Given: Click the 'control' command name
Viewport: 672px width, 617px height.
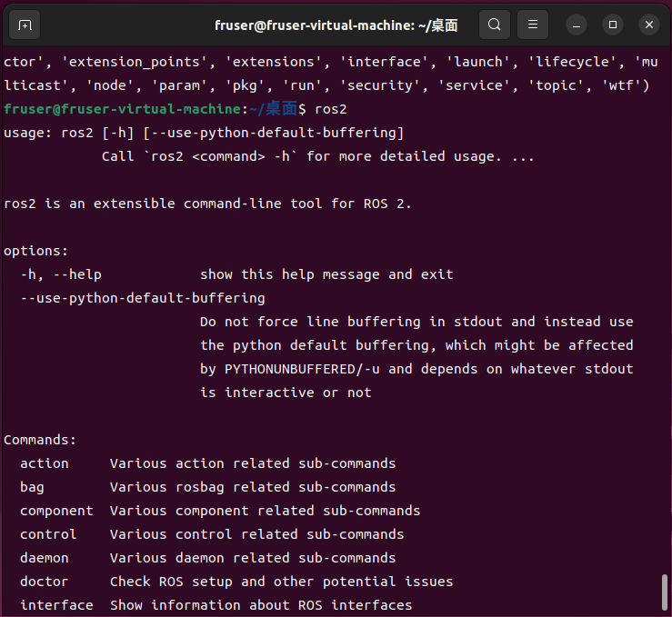Looking at the screenshot, I should point(48,534).
